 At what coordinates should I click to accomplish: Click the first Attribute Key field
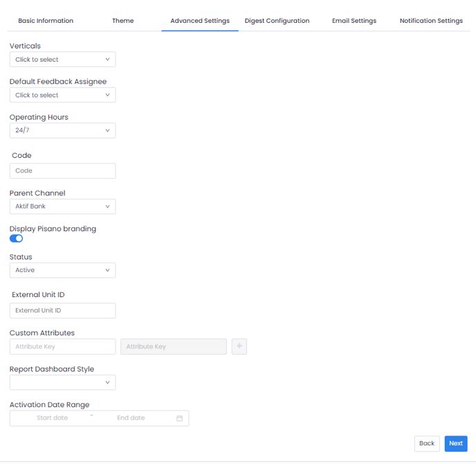click(x=62, y=346)
